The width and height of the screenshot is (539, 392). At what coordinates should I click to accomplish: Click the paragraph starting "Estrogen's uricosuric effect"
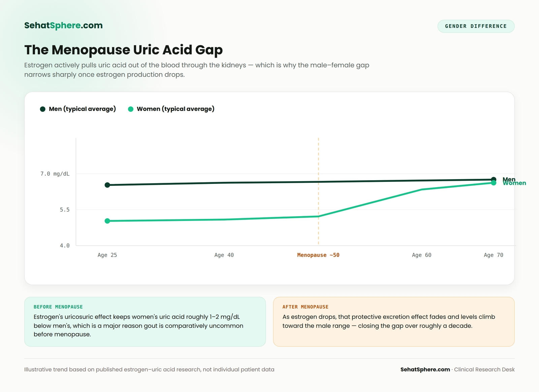click(x=138, y=325)
